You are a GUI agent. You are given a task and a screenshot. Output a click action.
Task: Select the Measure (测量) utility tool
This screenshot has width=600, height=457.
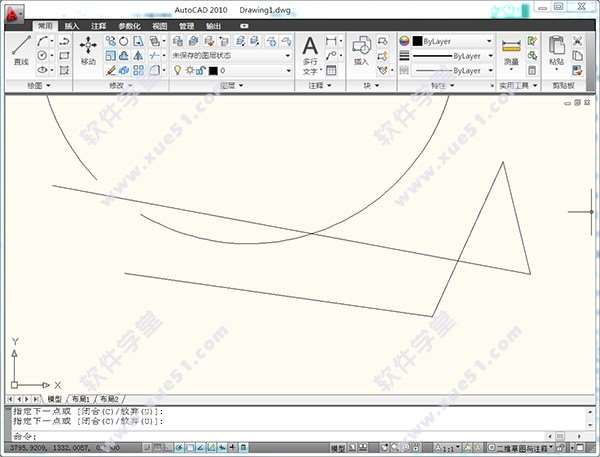tap(511, 51)
